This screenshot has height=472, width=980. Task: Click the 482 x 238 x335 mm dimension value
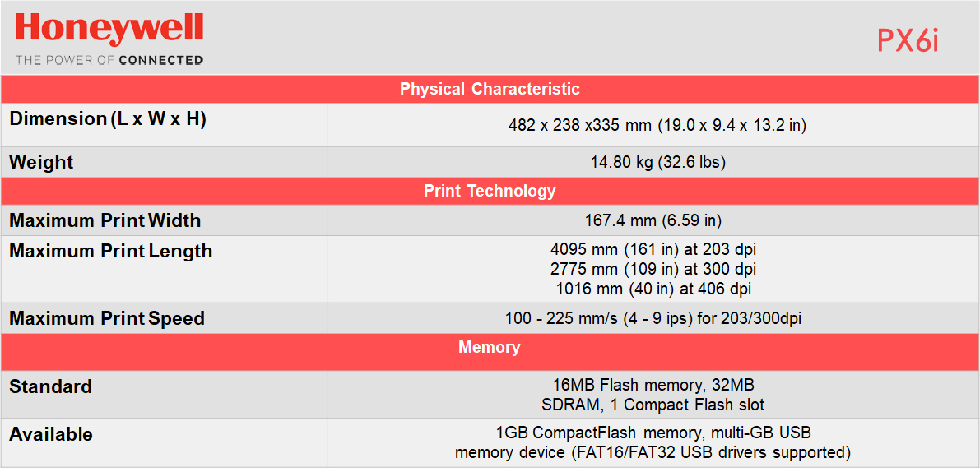pos(657,125)
